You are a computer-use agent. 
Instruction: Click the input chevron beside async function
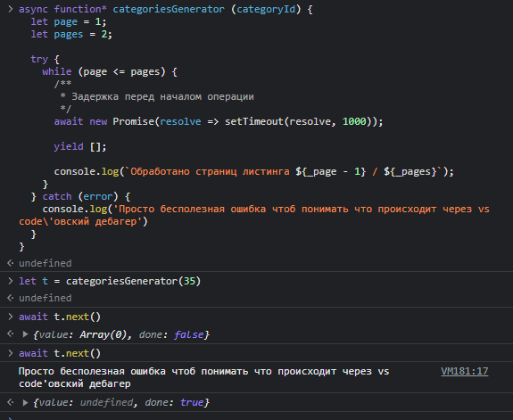point(10,9)
